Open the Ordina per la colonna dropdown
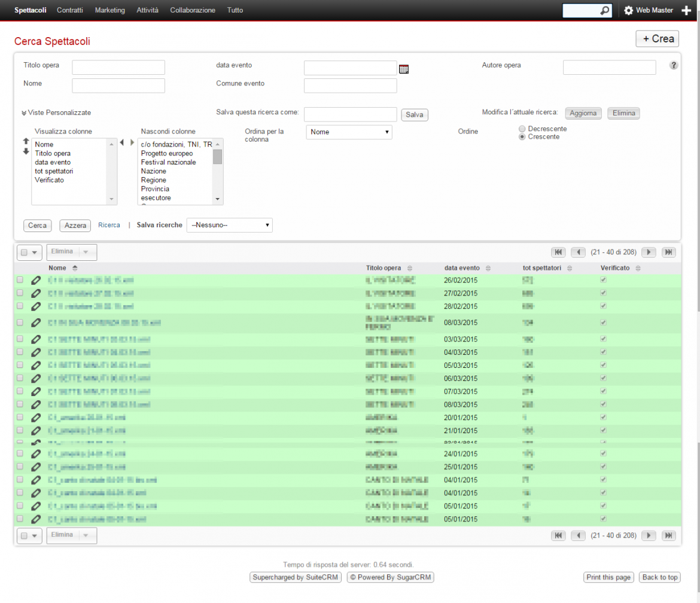 [x=349, y=132]
